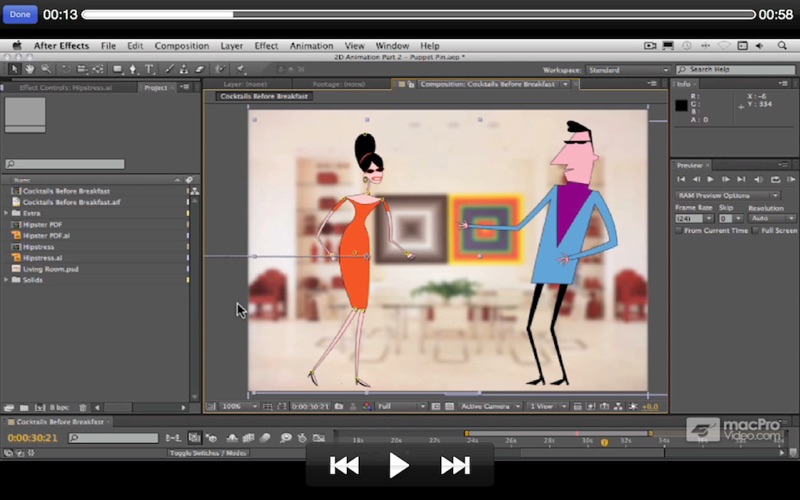
Task: Select the Zoom magnifier tool
Action: [x=46, y=69]
